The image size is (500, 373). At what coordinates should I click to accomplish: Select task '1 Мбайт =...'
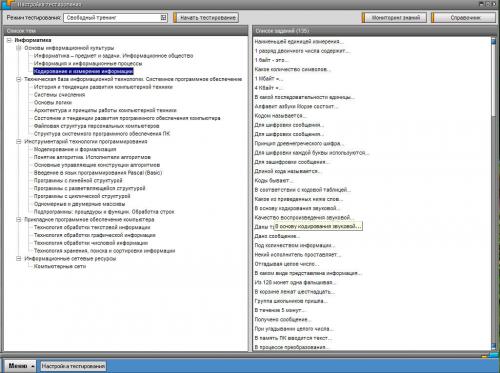coord(269,79)
